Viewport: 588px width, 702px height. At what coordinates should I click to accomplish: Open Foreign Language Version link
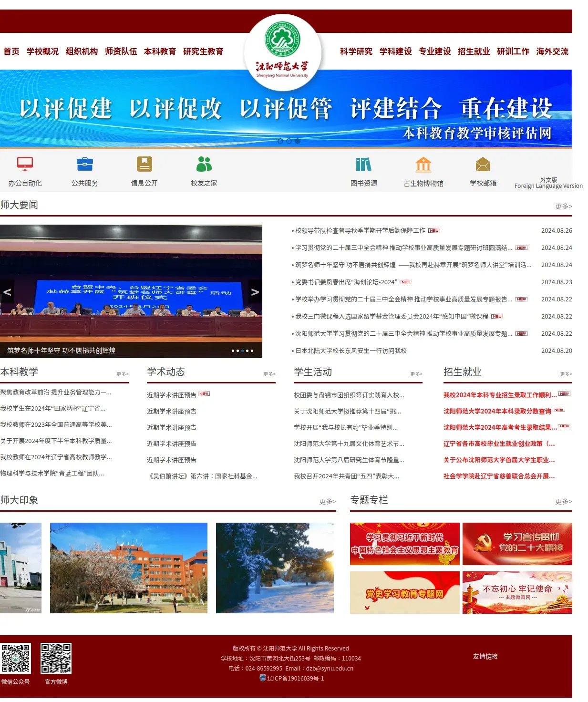pyautogui.click(x=548, y=183)
